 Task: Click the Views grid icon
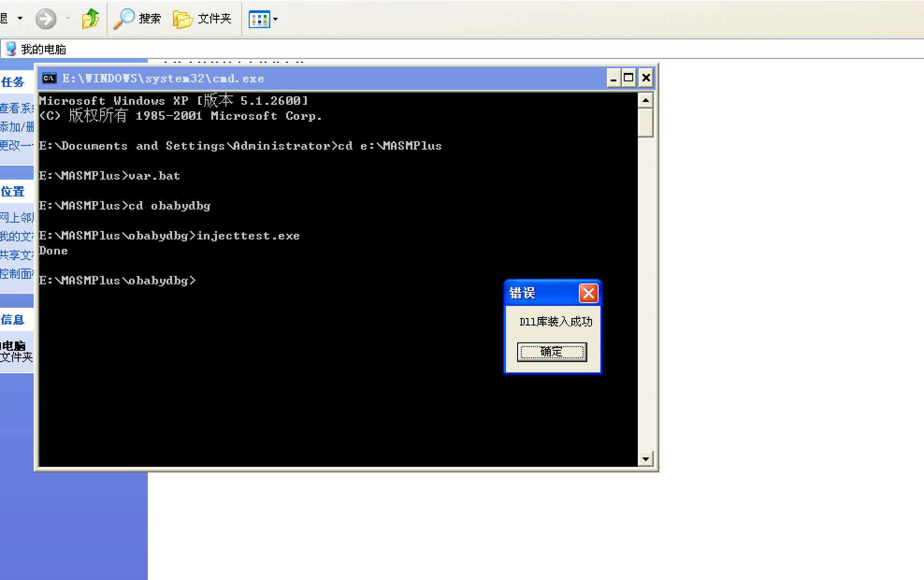click(259, 19)
